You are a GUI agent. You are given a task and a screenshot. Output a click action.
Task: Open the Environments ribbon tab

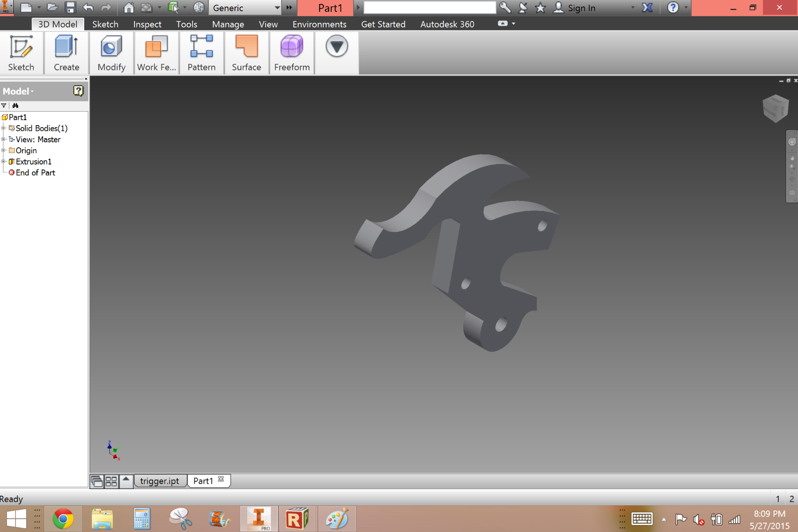pos(319,24)
